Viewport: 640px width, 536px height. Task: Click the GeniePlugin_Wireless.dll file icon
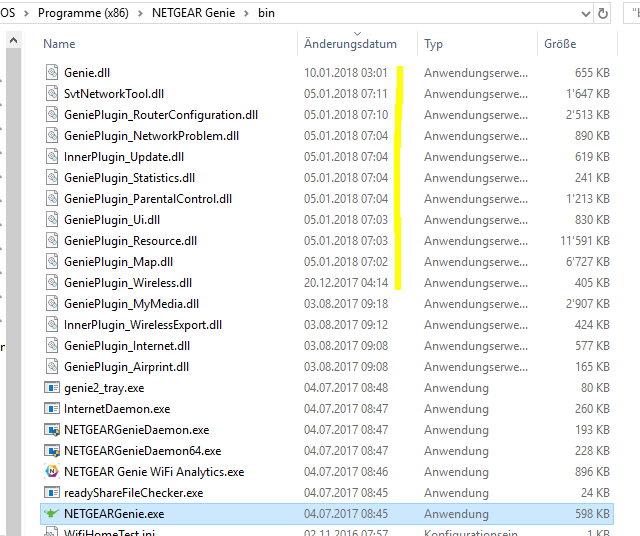click(52, 283)
